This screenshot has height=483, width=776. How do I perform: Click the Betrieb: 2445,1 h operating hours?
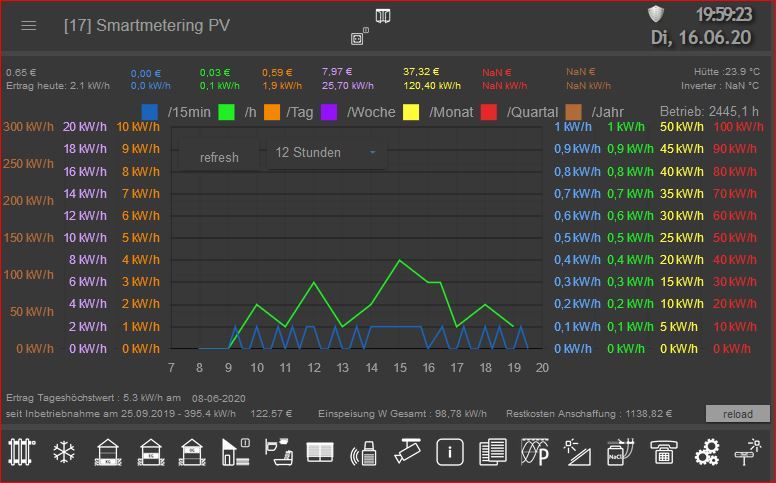point(709,111)
